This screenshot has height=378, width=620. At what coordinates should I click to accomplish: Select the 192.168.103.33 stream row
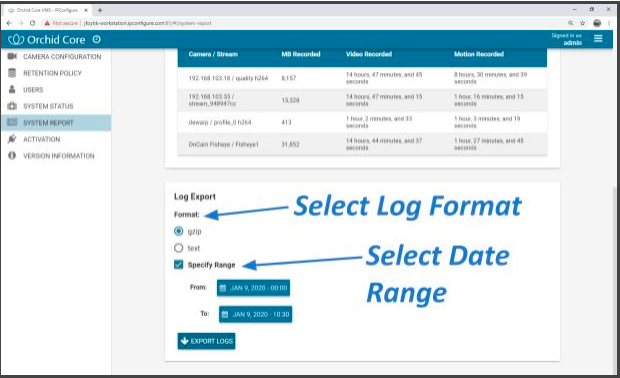coord(363,100)
